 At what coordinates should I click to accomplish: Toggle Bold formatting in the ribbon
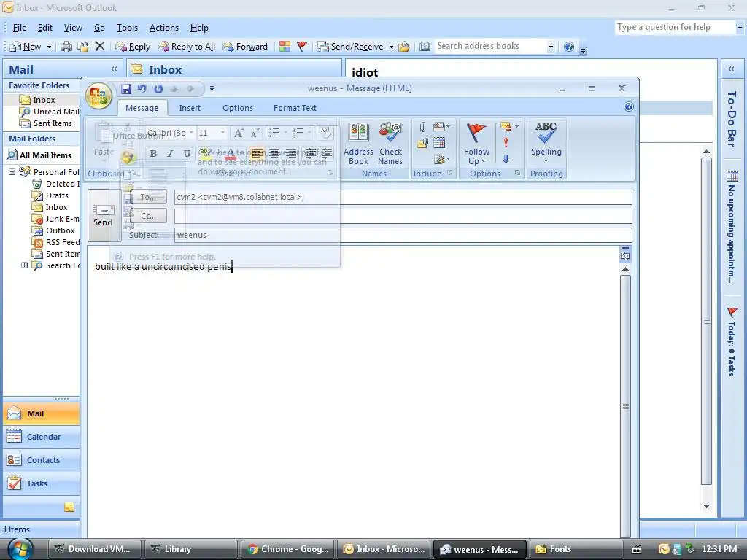153,153
